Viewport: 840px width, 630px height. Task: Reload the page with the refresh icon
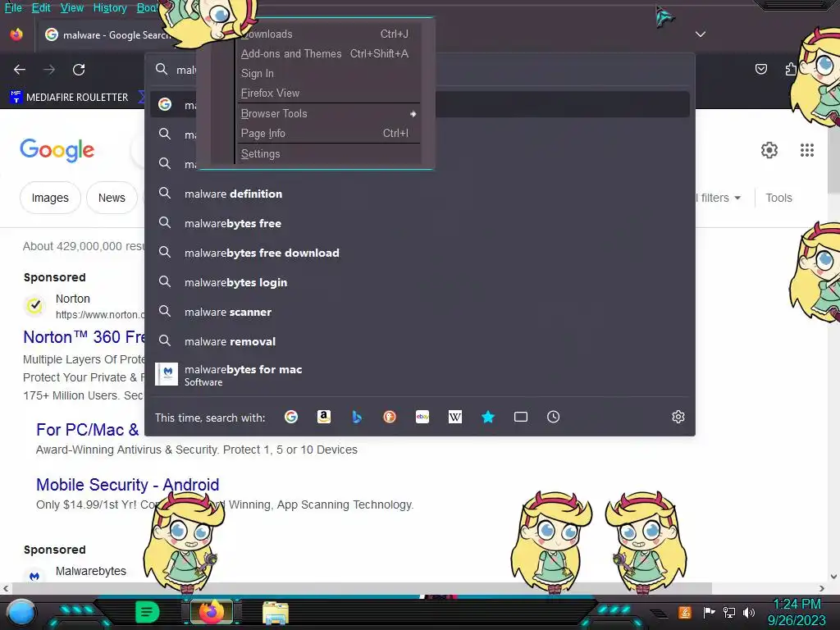pos(79,70)
